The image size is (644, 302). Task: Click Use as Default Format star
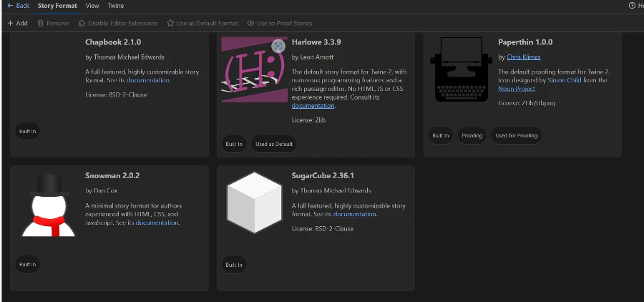click(x=171, y=23)
